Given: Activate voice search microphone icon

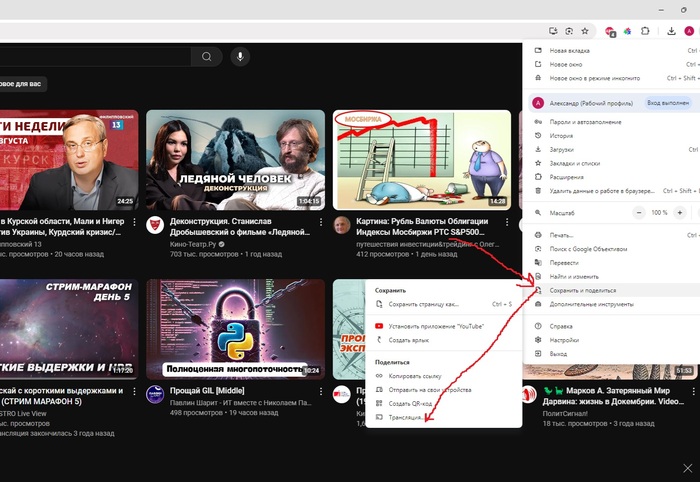Looking at the screenshot, I should point(239,57).
